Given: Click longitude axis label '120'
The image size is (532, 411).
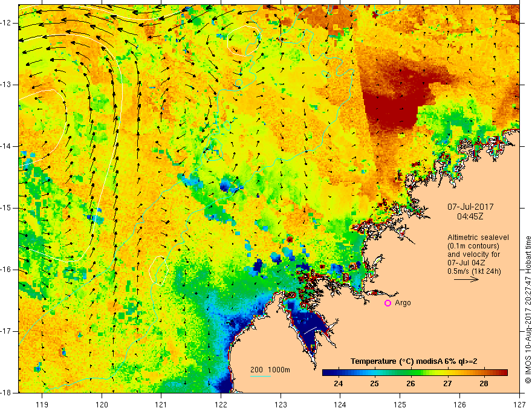Looking at the screenshot, I should pos(102,404).
